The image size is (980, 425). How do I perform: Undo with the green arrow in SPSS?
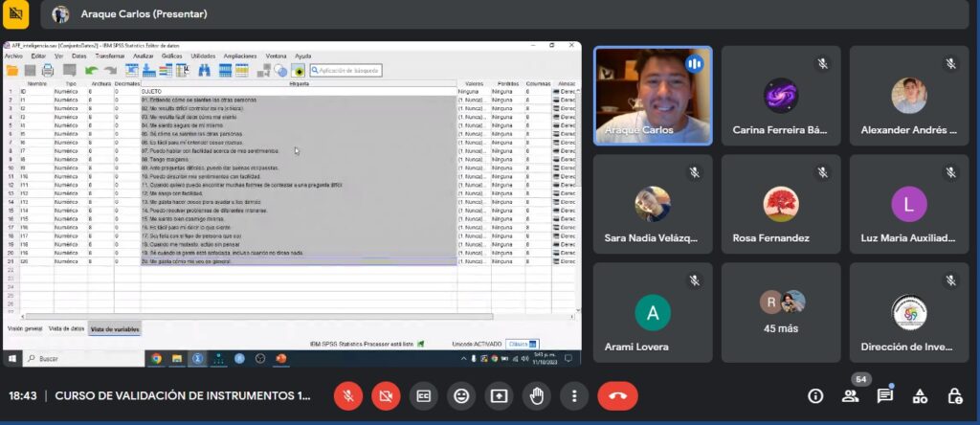pos(92,71)
